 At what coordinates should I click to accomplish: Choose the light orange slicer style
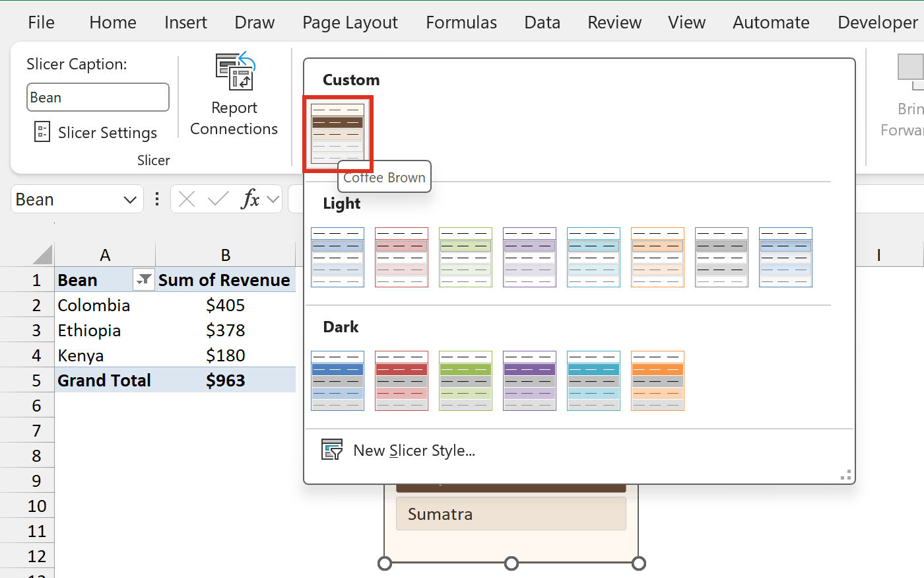pos(657,257)
